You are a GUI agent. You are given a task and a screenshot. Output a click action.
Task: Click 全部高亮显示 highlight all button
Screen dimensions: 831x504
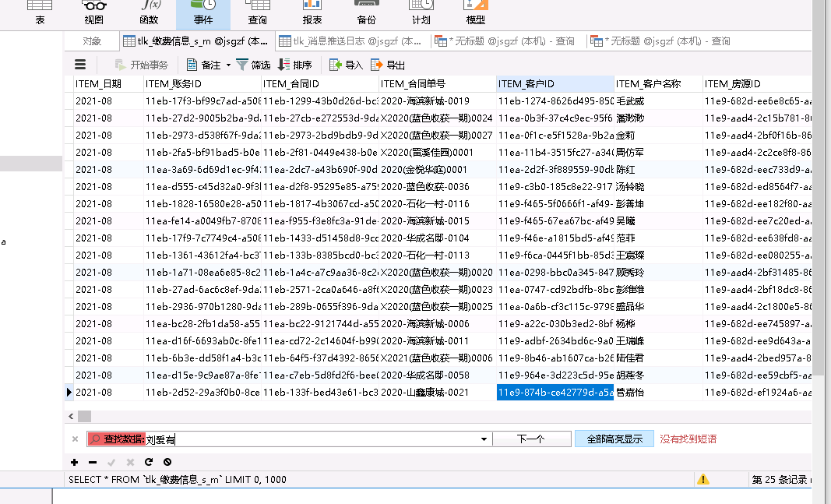[614, 439]
